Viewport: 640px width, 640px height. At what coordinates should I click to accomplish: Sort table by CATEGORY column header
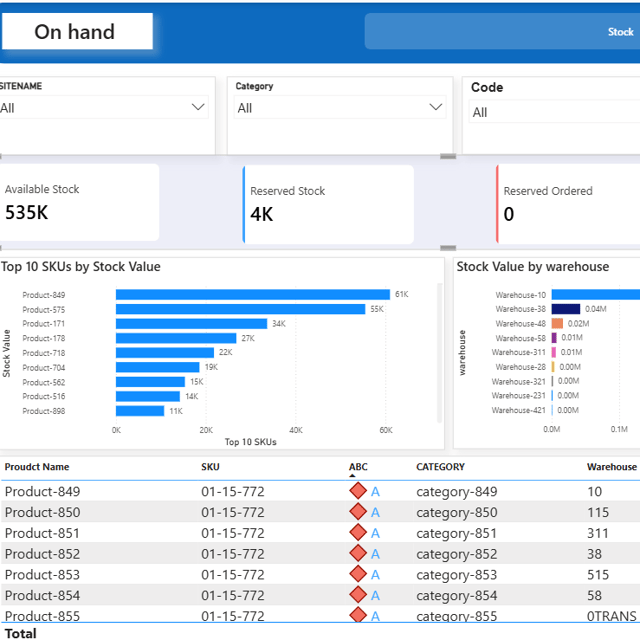[440, 467]
